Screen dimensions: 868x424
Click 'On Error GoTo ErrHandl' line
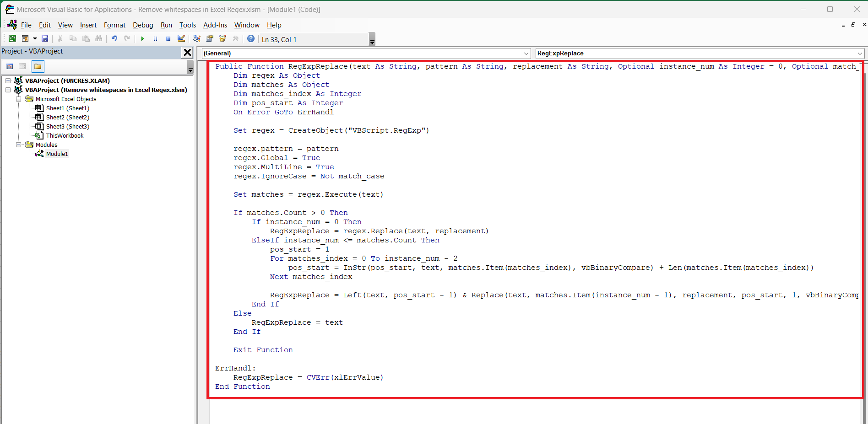[283, 112]
